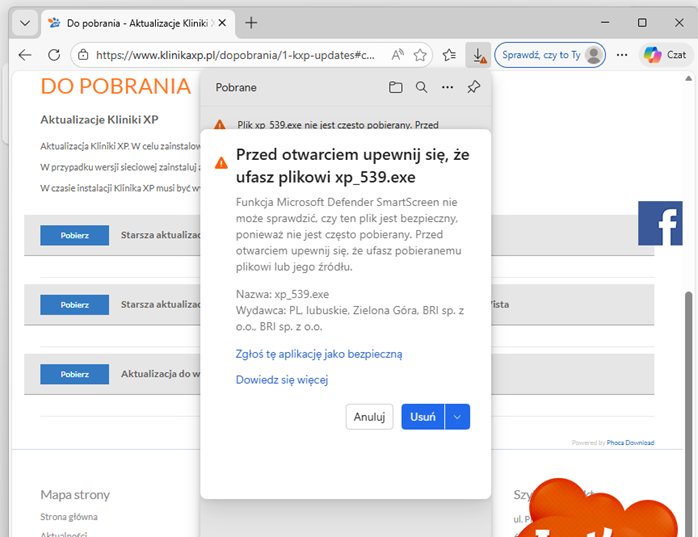Reload the page with refresh button
Viewport: 698px width, 537px height.
tap(53, 55)
